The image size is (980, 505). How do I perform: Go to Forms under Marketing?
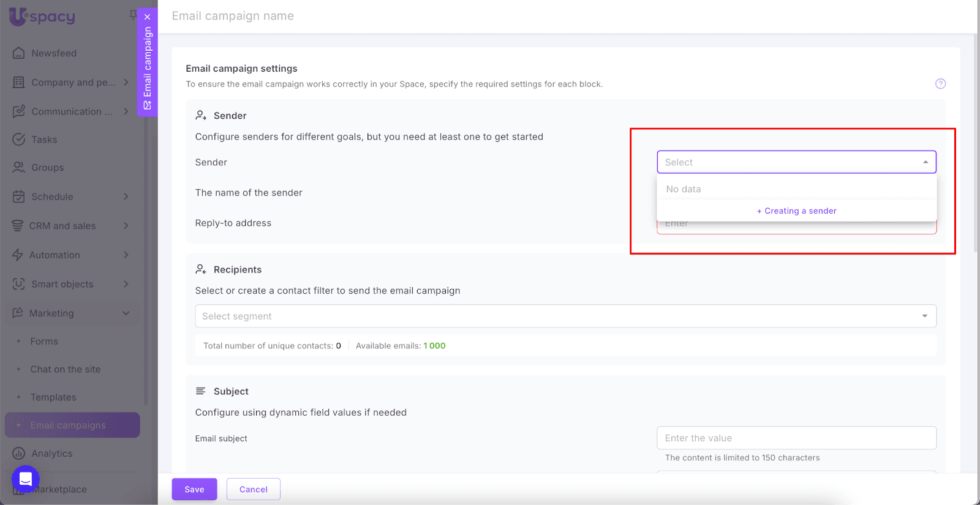pyautogui.click(x=44, y=342)
